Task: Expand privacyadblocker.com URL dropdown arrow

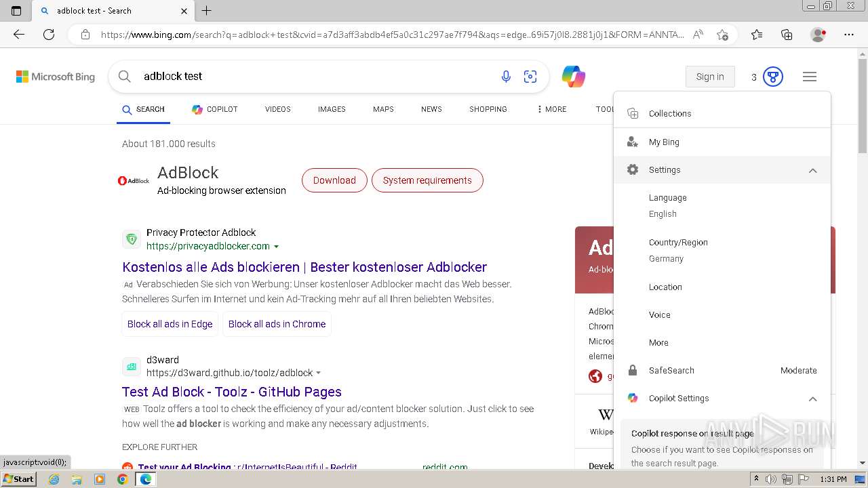Action: coord(277,247)
